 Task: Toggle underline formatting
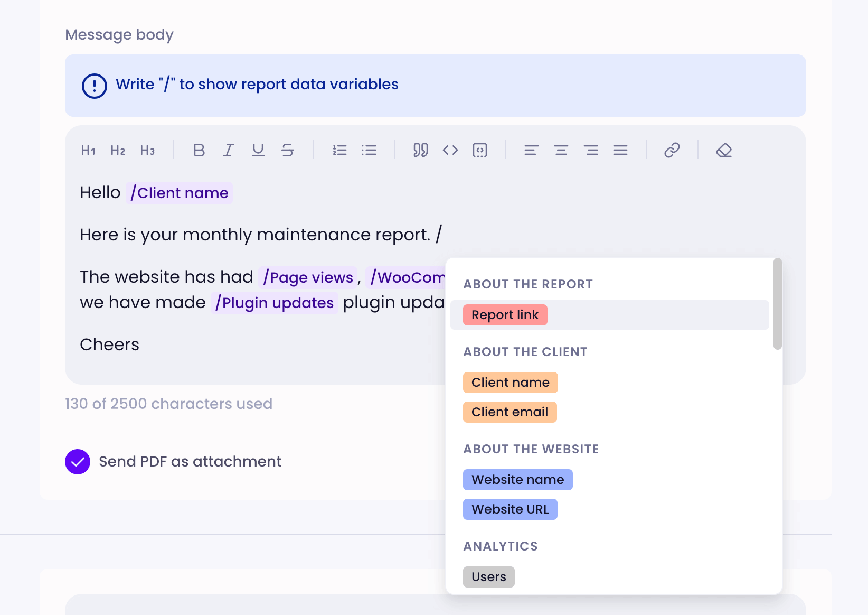[x=258, y=150]
